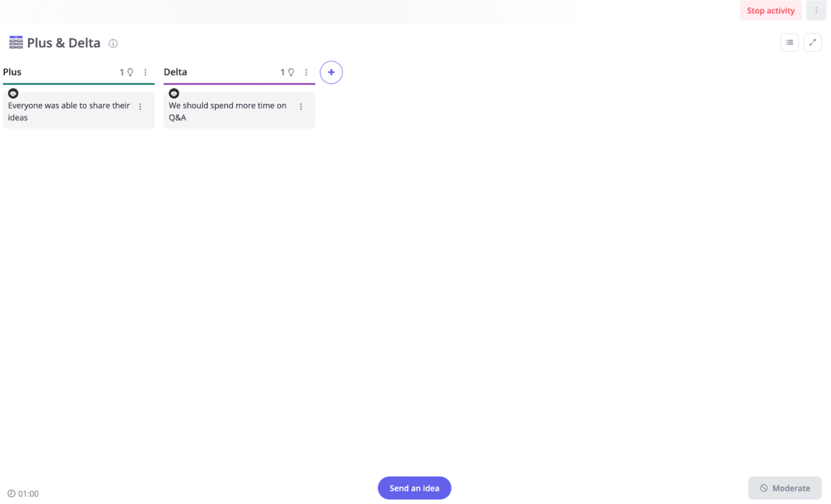This screenshot has width=831, height=504.
Task: Select the Plus column header title
Action: click(12, 72)
